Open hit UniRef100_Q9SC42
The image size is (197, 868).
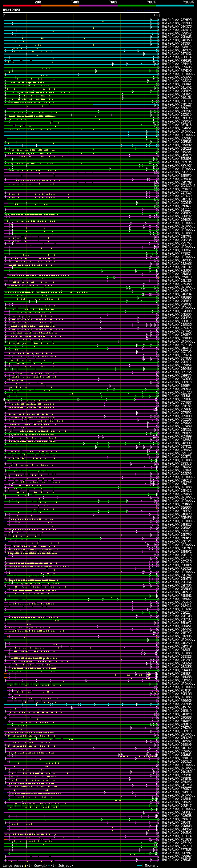pyautogui.click(x=177, y=33)
